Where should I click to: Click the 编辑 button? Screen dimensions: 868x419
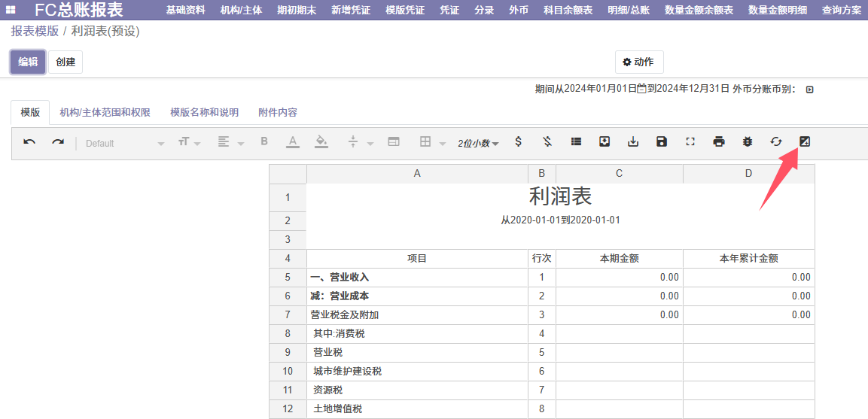tap(28, 62)
